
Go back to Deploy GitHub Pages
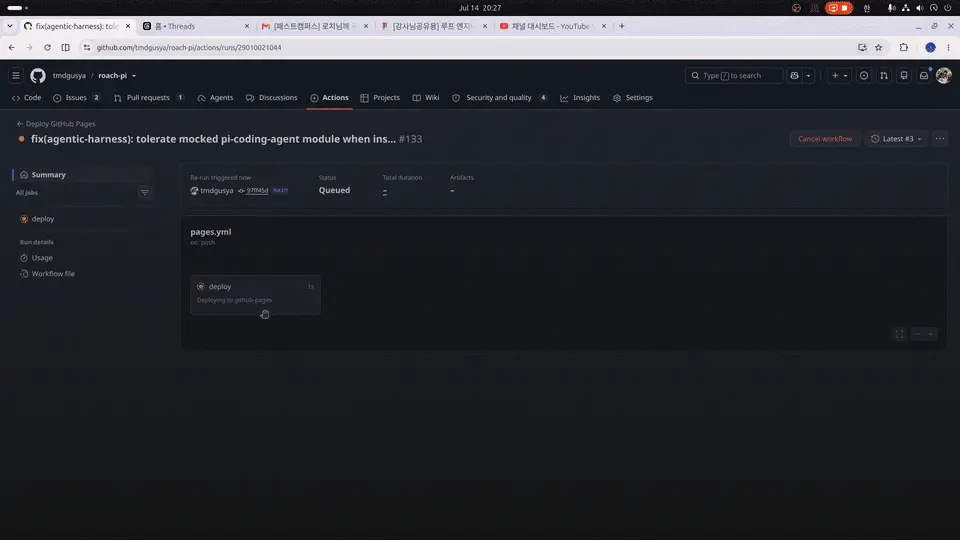56,124
